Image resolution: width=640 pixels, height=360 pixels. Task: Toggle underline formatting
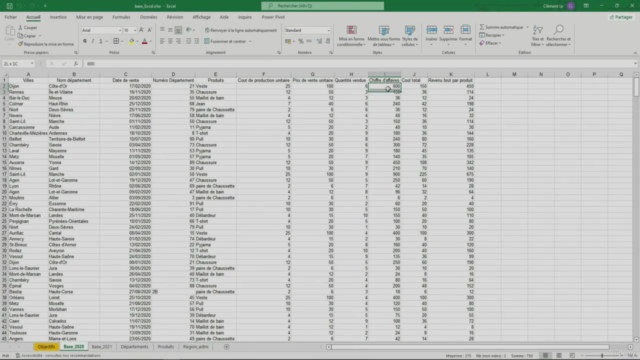tap(100, 41)
